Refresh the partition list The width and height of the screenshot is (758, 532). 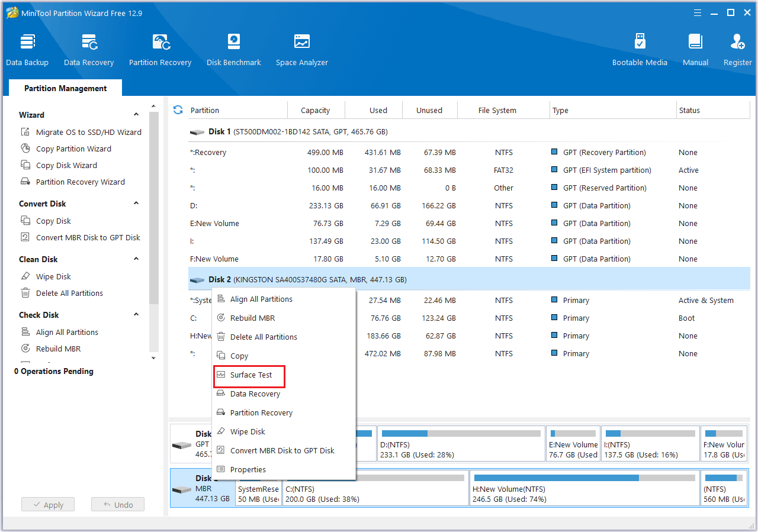178,110
